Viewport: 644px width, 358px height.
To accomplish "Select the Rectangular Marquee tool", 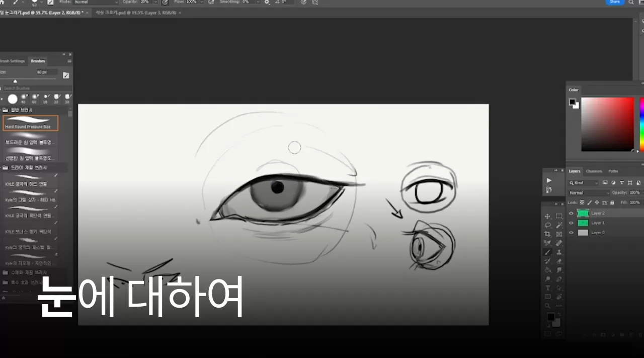I will (559, 216).
